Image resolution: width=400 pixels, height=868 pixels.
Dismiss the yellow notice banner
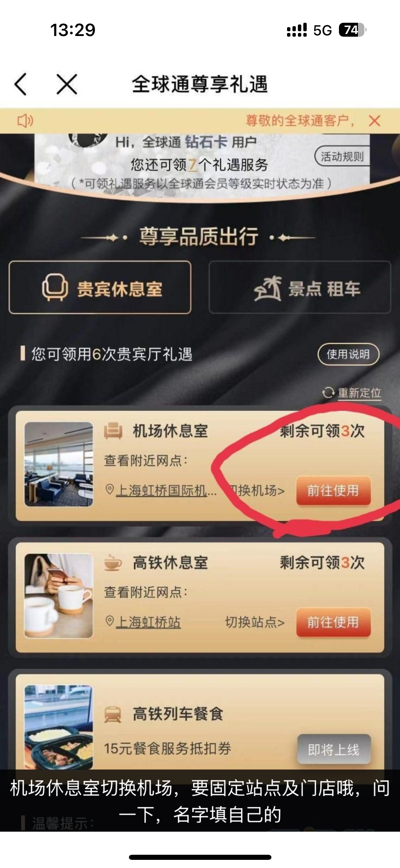[x=375, y=121]
